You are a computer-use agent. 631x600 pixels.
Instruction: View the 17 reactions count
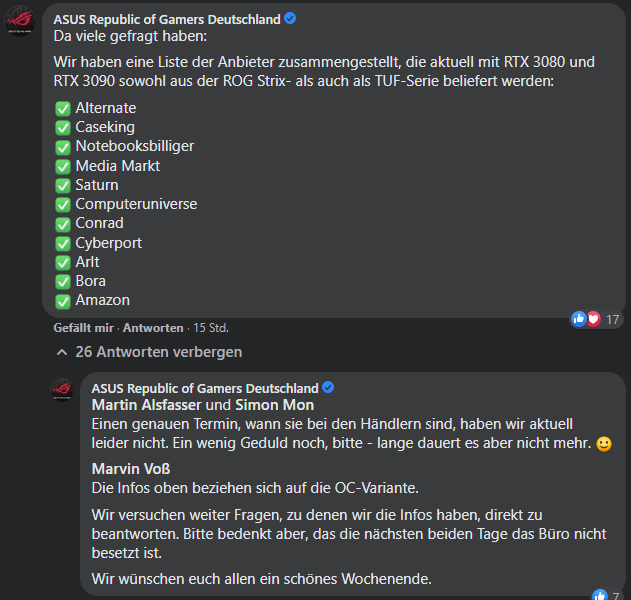(x=613, y=320)
